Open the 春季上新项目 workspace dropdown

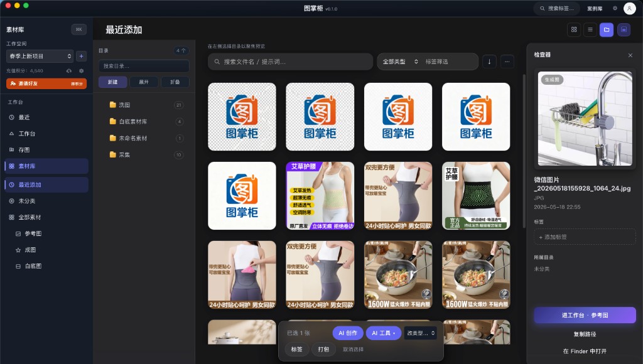pyautogui.click(x=40, y=56)
